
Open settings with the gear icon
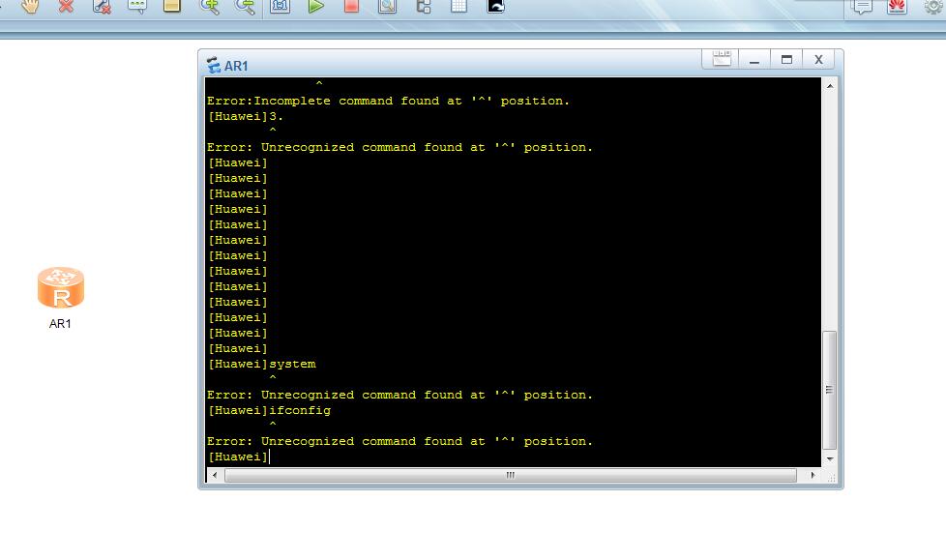(933, 7)
